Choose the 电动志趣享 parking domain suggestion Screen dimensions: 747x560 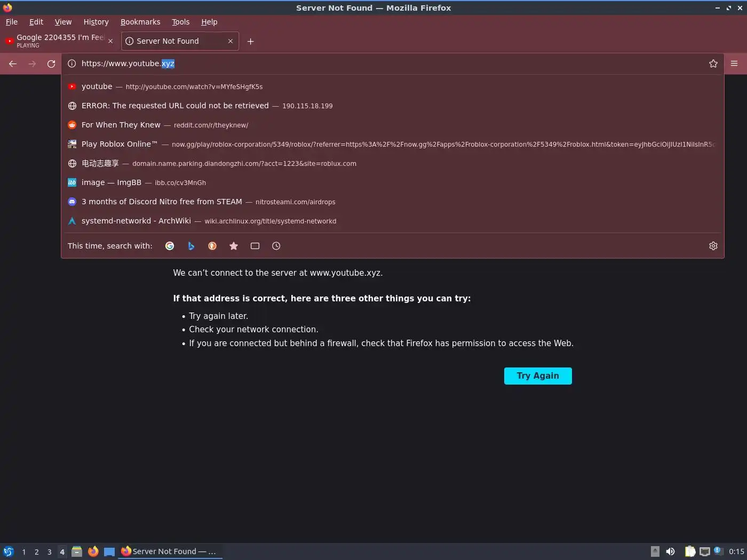(392, 163)
